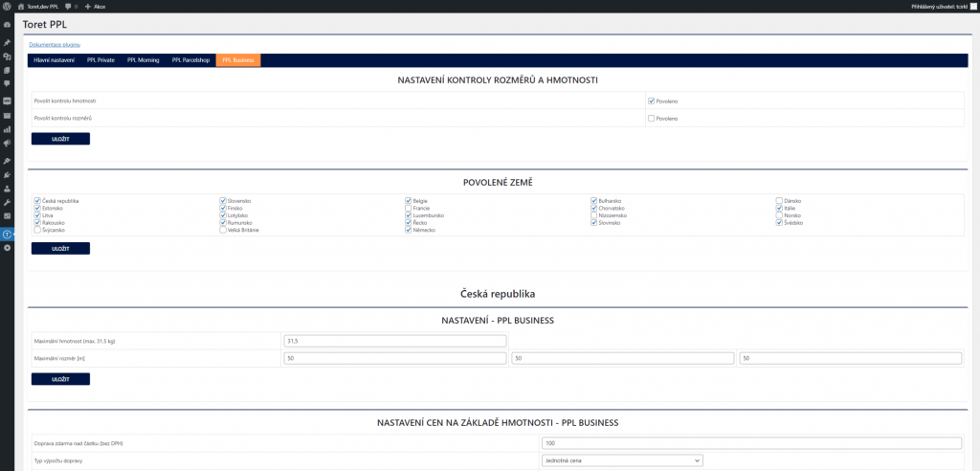Image resolution: width=980 pixels, height=471 pixels.
Task: Uncheck the Slovensko country checkbox
Action: point(223,201)
